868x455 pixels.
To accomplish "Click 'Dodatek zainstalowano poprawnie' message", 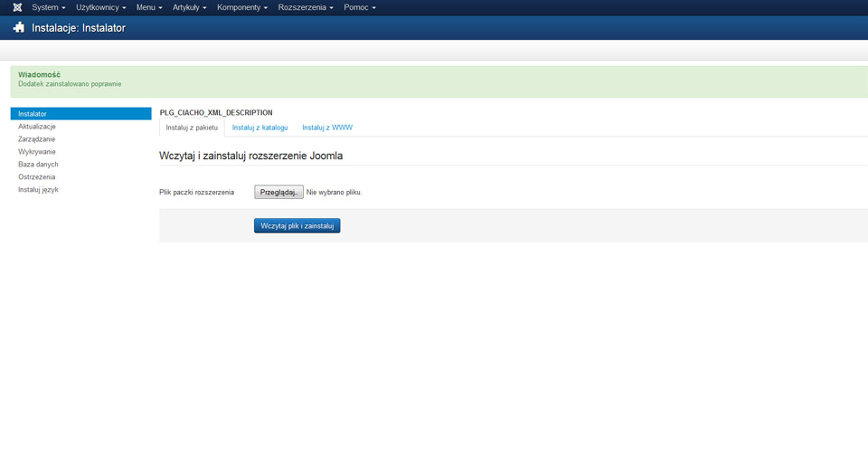I will point(70,84).
